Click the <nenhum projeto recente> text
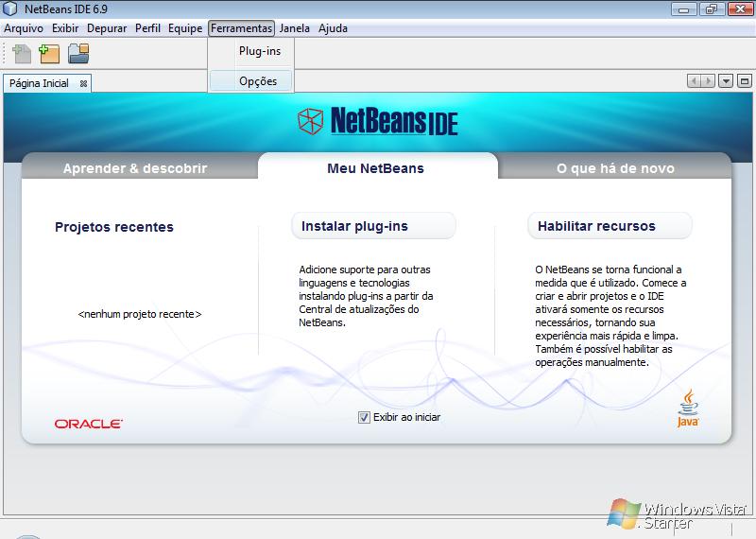756x539 pixels. (x=140, y=314)
